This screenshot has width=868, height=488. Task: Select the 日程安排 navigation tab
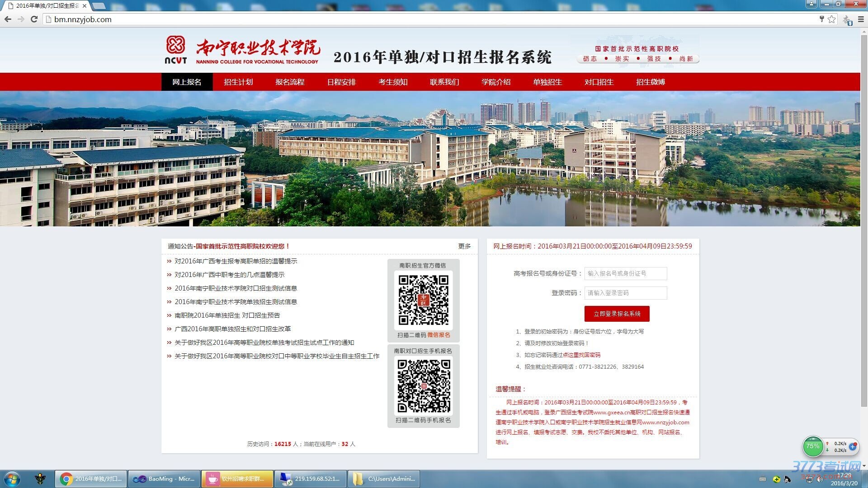click(341, 82)
